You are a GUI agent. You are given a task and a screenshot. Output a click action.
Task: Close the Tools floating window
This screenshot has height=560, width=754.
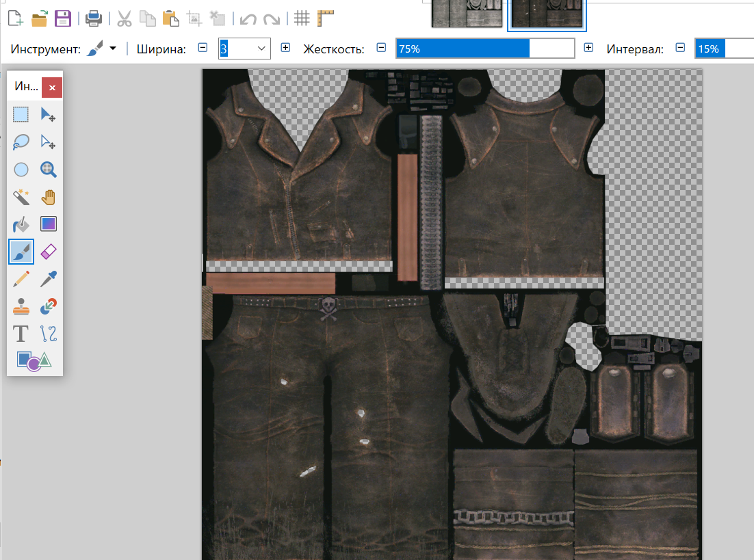[52, 88]
